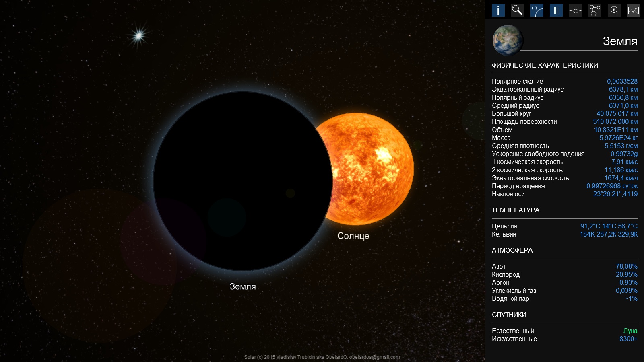644x362 pixels.
Task: Click the Период вращения value 0,99726968 суток
Action: pyautogui.click(x=612, y=186)
